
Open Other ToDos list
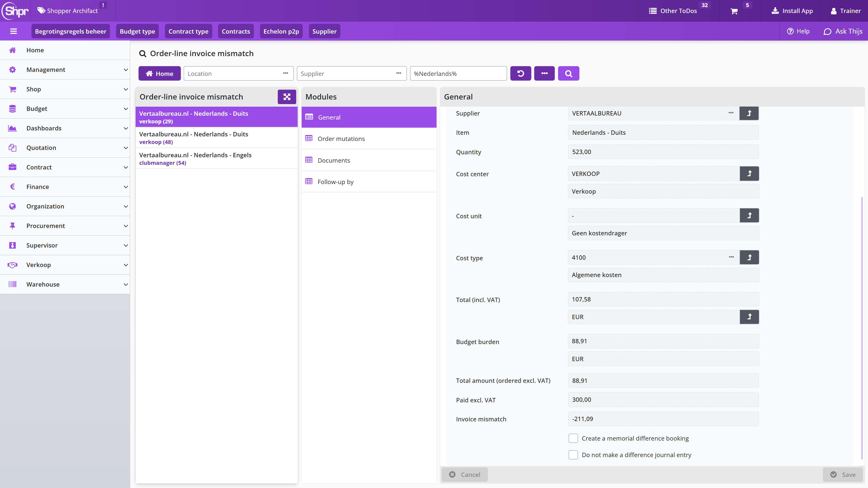tap(673, 11)
